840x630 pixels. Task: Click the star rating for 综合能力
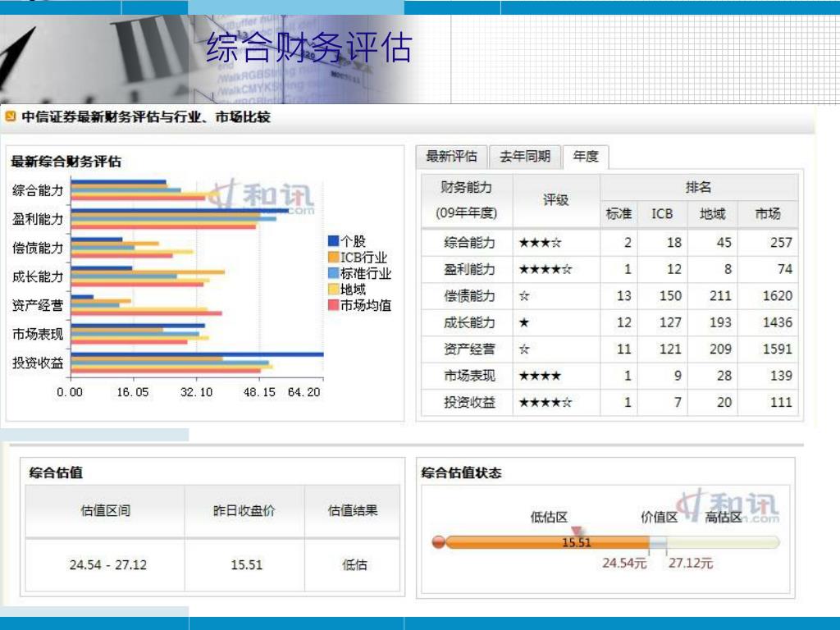(540, 243)
